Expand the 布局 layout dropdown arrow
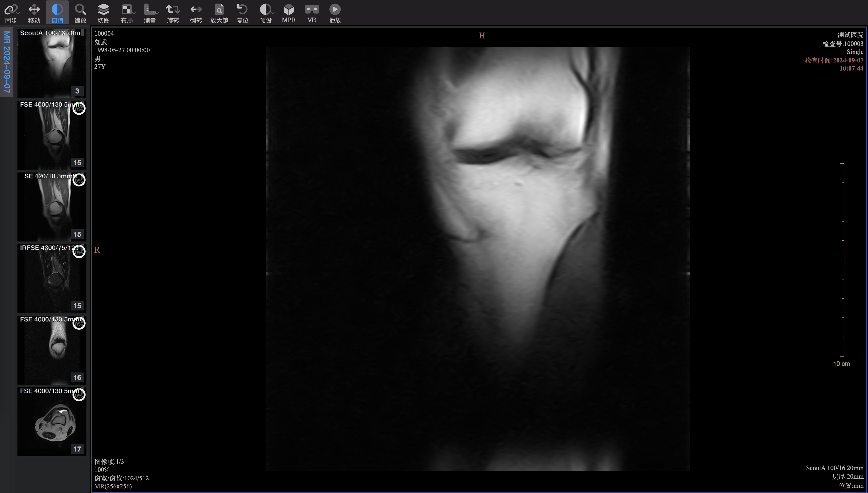 (x=134, y=13)
